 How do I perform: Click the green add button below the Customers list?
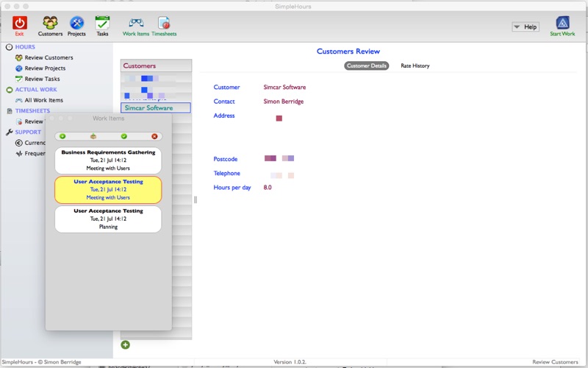(125, 344)
